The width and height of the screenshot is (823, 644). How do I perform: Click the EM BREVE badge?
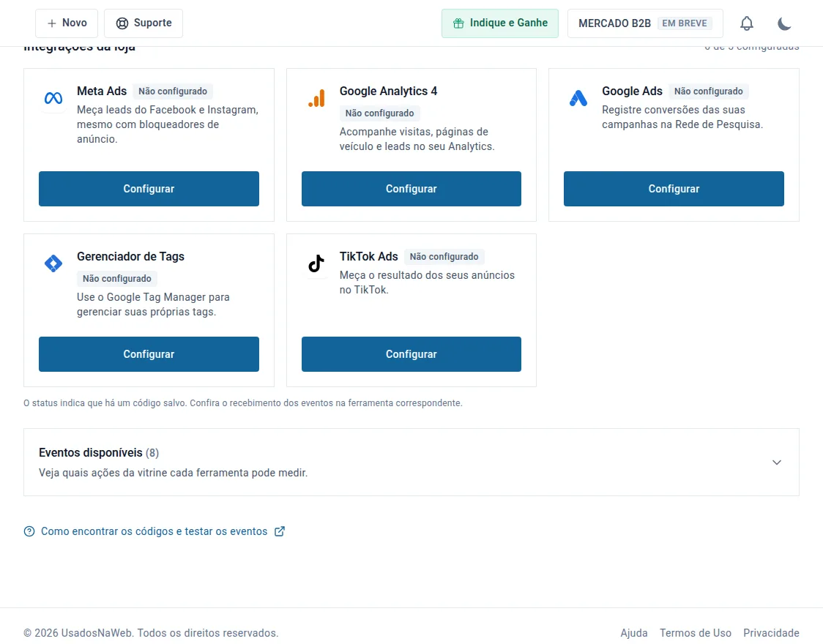685,23
